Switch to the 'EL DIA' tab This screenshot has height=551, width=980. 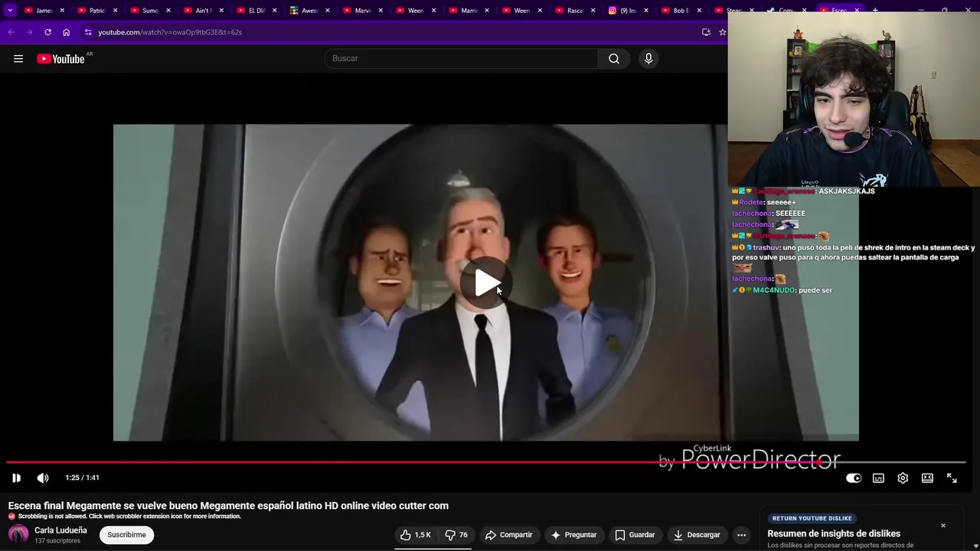click(x=256, y=11)
